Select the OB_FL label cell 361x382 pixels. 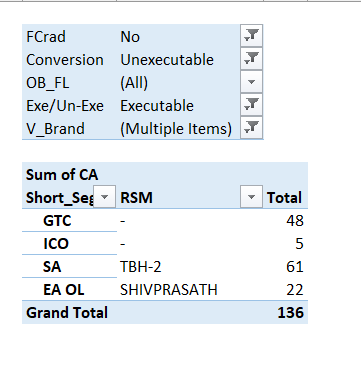point(70,82)
